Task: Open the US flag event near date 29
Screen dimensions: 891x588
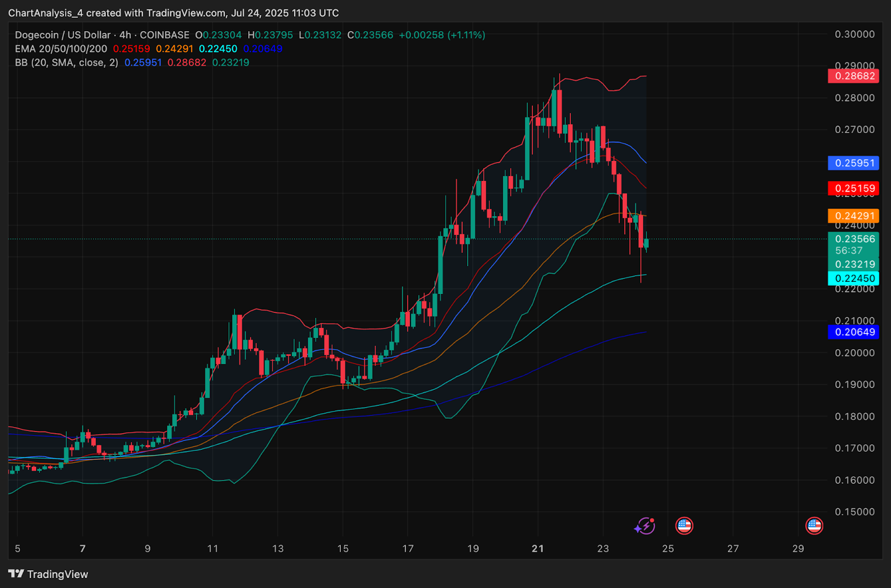Action: click(x=814, y=526)
